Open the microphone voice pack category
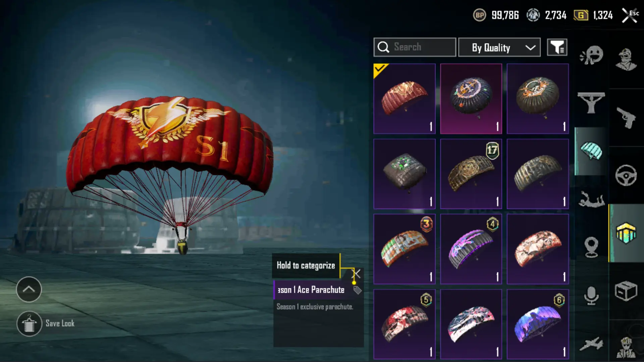This screenshot has height=362, width=644. (x=591, y=296)
